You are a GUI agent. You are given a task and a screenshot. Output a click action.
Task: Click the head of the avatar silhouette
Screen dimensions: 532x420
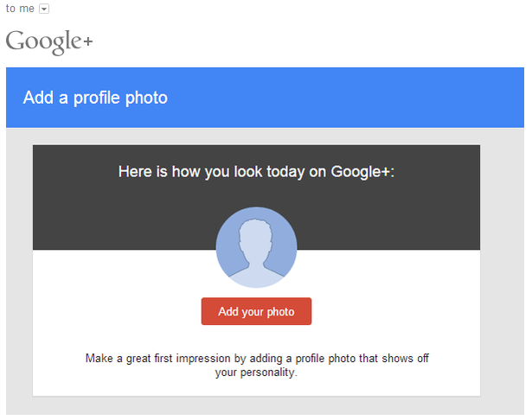click(255, 237)
